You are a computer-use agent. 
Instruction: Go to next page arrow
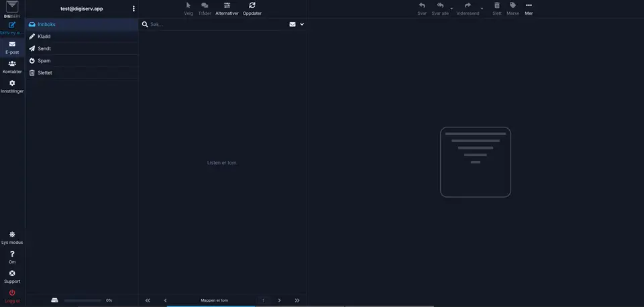(279, 300)
